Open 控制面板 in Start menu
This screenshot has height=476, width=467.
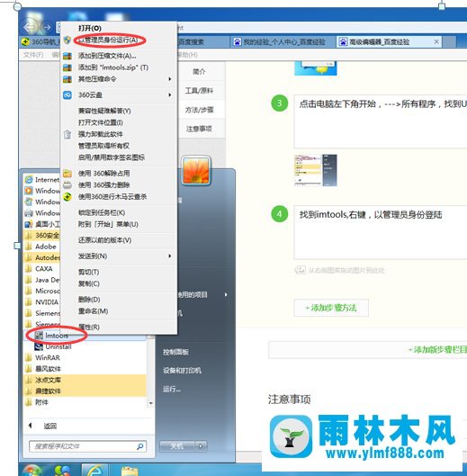tap(175, 352)
